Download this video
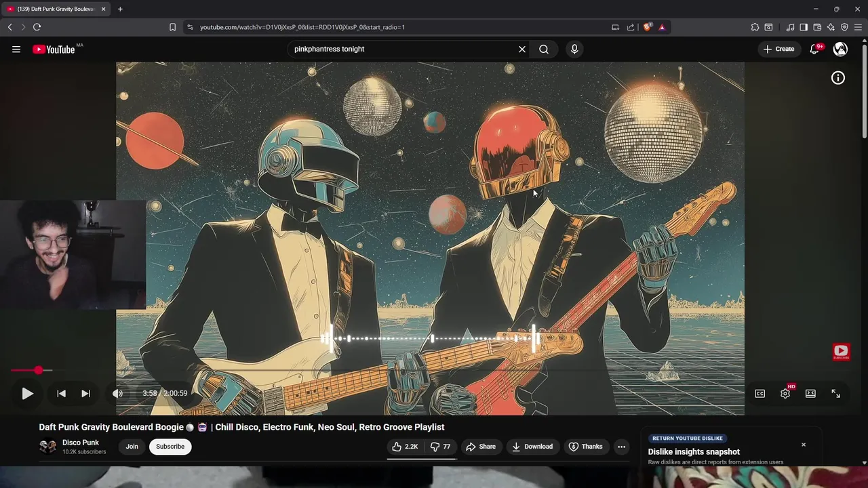 (532, 447)
